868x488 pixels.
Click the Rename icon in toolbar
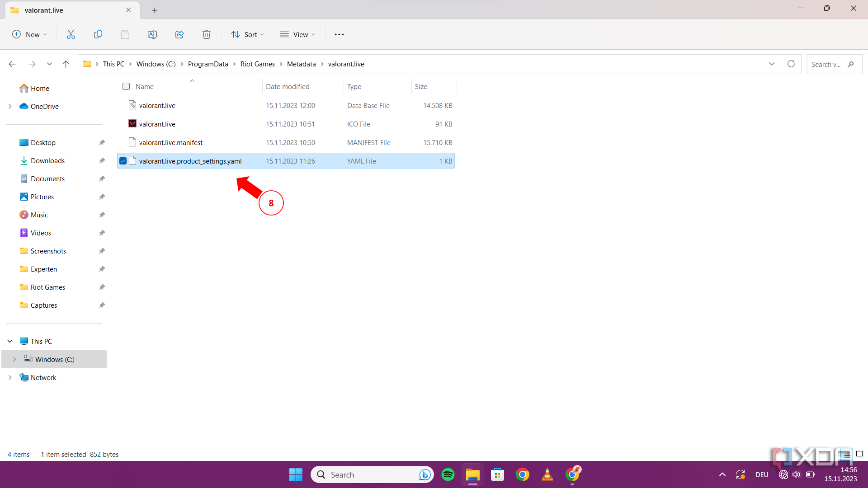[x=152, y=34]
